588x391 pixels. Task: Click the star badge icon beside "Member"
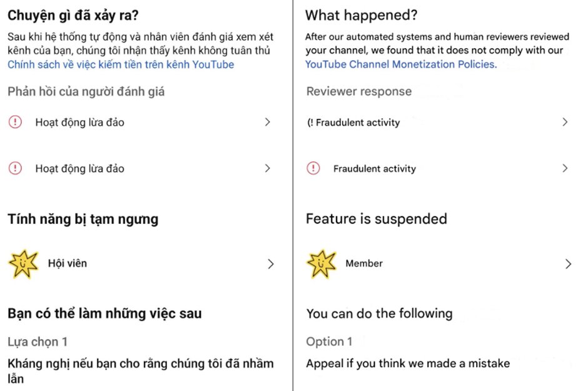tap(322, 264)
